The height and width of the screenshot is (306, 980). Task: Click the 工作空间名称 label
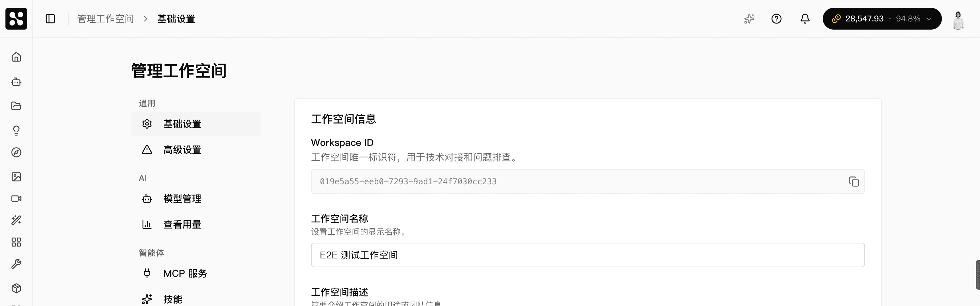coord(340,219)
